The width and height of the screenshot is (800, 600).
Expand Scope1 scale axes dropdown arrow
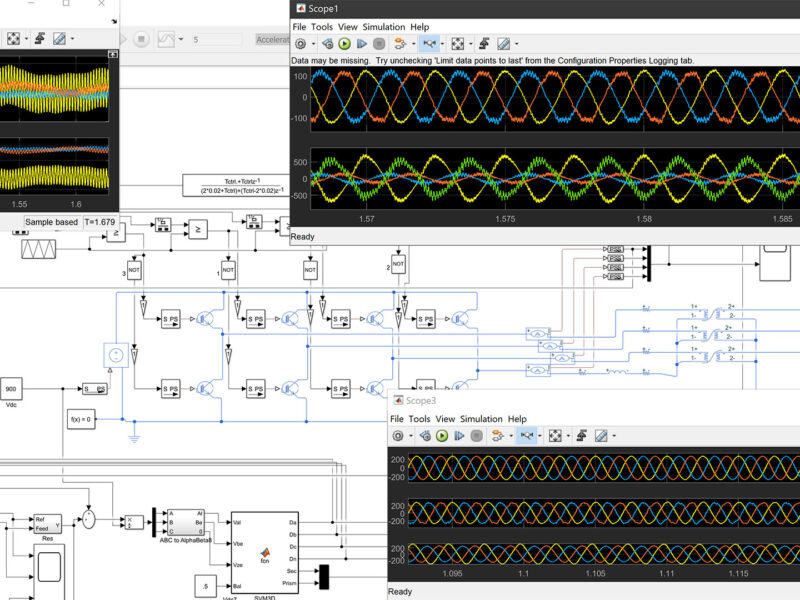click(x=470, y=44)
